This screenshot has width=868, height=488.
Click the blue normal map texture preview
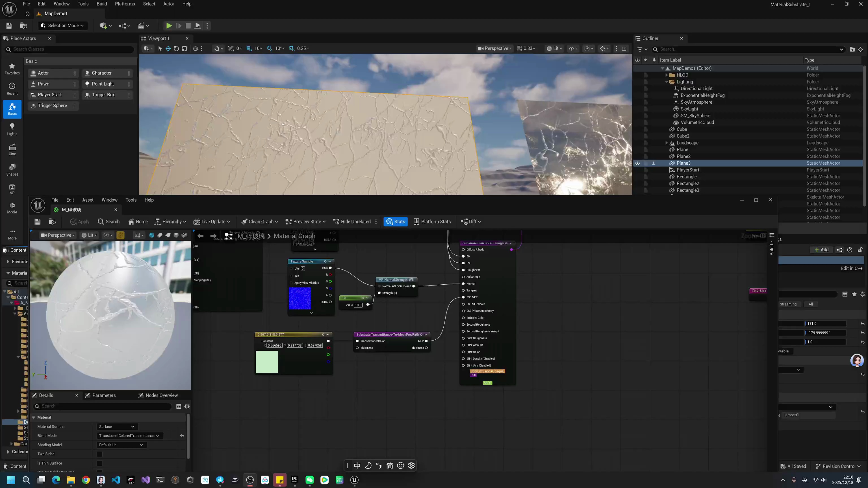300,299
